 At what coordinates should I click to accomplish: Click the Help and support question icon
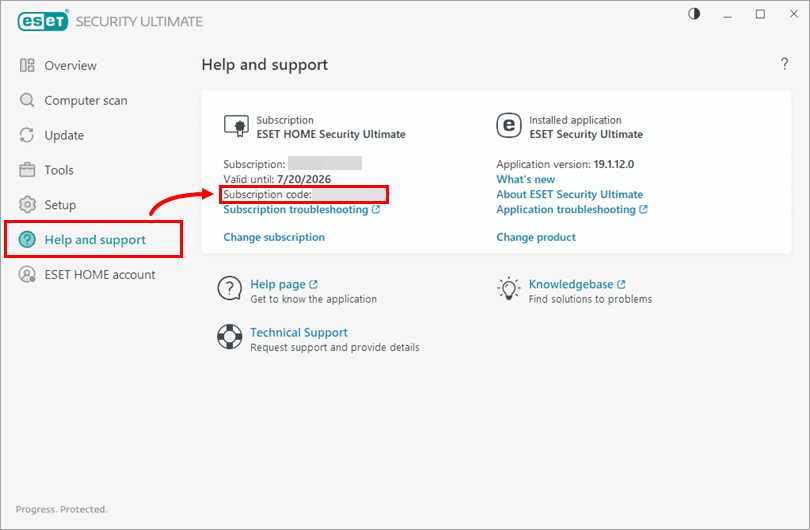tap(27, 239)
